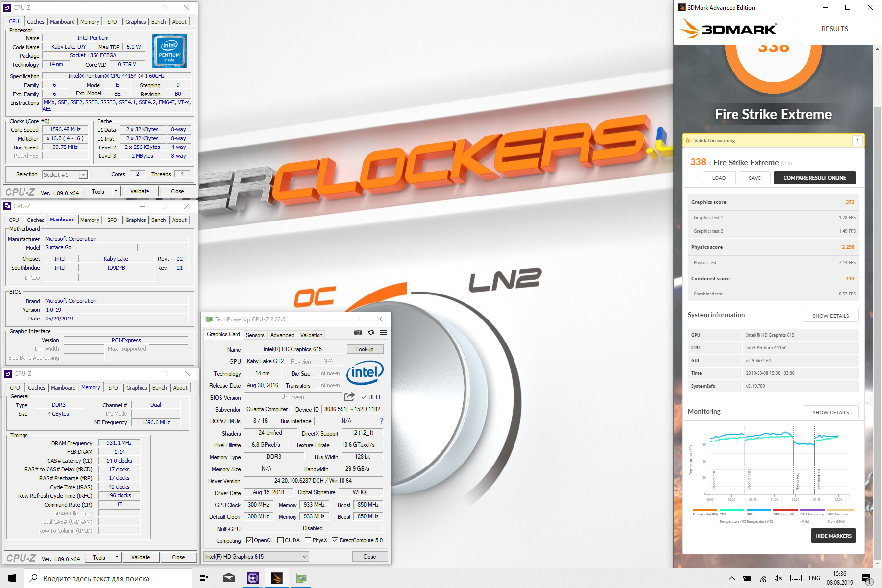Click the 3DMark logo in the header
Screen dimensions: 882x588
(x=728, y=28)
